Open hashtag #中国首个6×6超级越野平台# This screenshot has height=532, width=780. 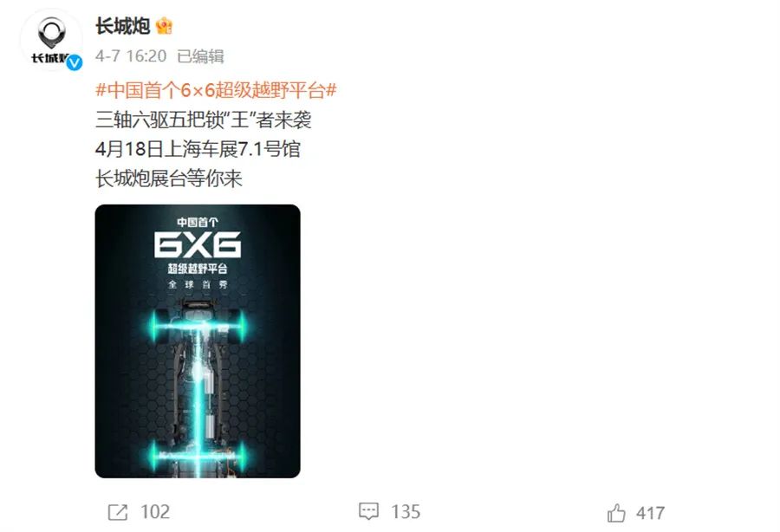(x=216, y=90)
